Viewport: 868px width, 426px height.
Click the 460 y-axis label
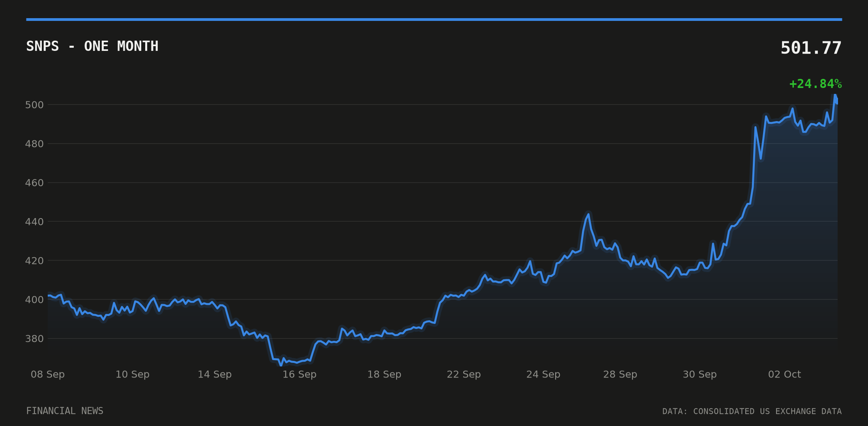click(34, 183)
